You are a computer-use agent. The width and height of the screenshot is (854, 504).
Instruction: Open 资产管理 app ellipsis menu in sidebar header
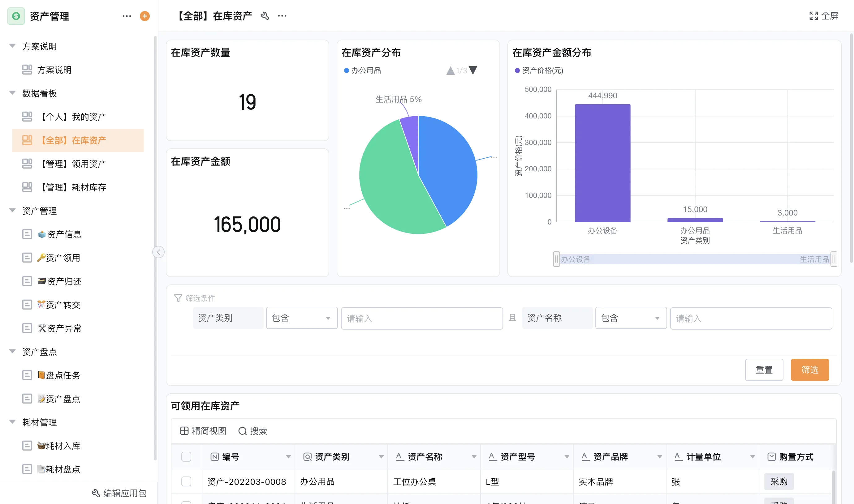tap(127, 16)
